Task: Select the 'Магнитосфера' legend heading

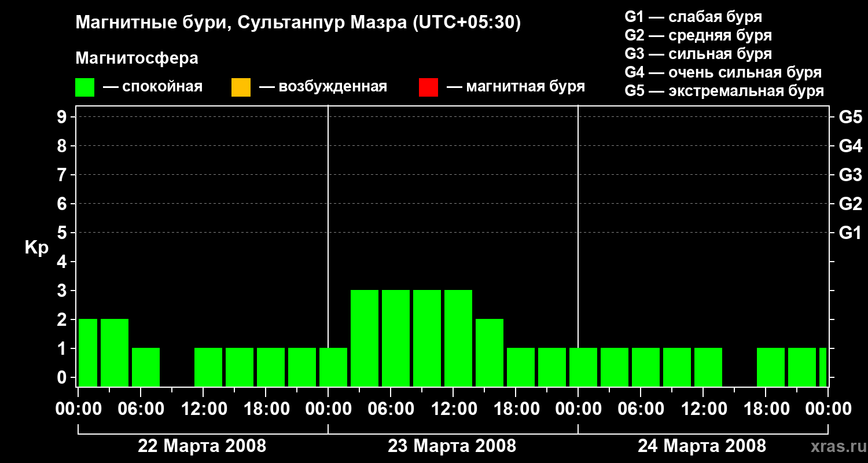Action: [137, 58]
